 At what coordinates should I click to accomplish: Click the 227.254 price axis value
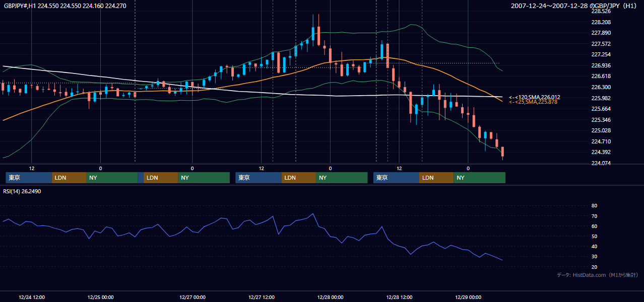click(601, 54)
